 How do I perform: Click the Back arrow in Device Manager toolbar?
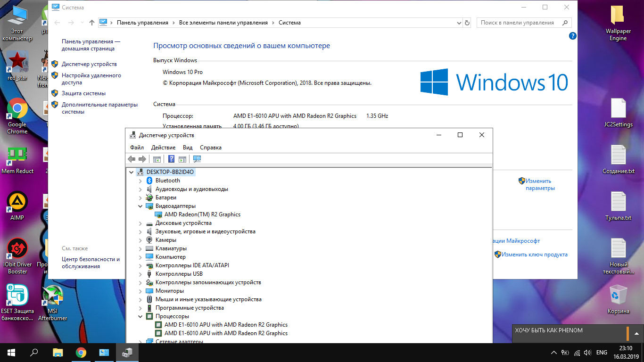[x=132, y=159]
